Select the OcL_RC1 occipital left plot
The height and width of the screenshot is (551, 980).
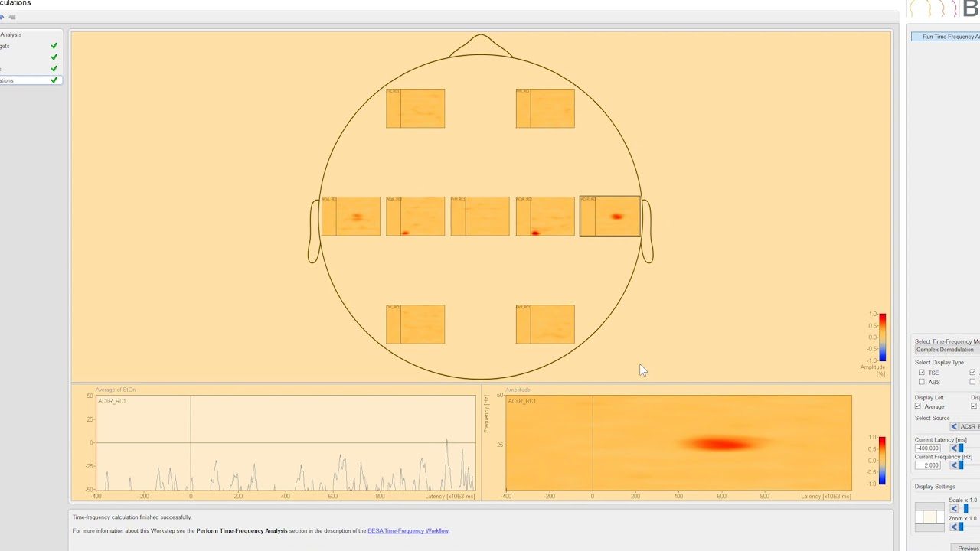415,324
